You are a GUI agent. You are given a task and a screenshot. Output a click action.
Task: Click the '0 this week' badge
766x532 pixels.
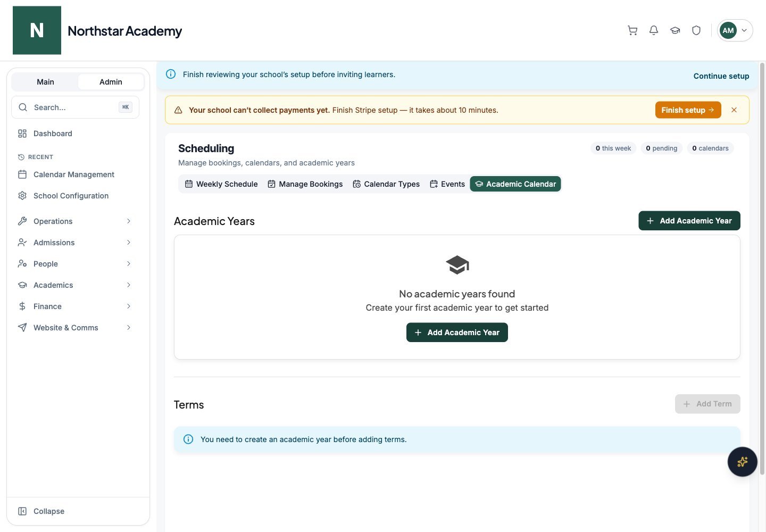(613, 148)
